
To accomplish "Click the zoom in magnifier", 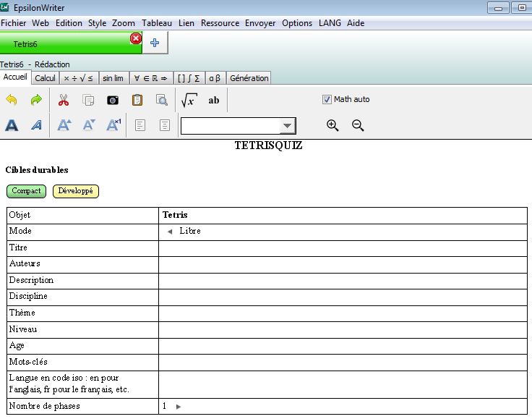I will coord(332,125).
